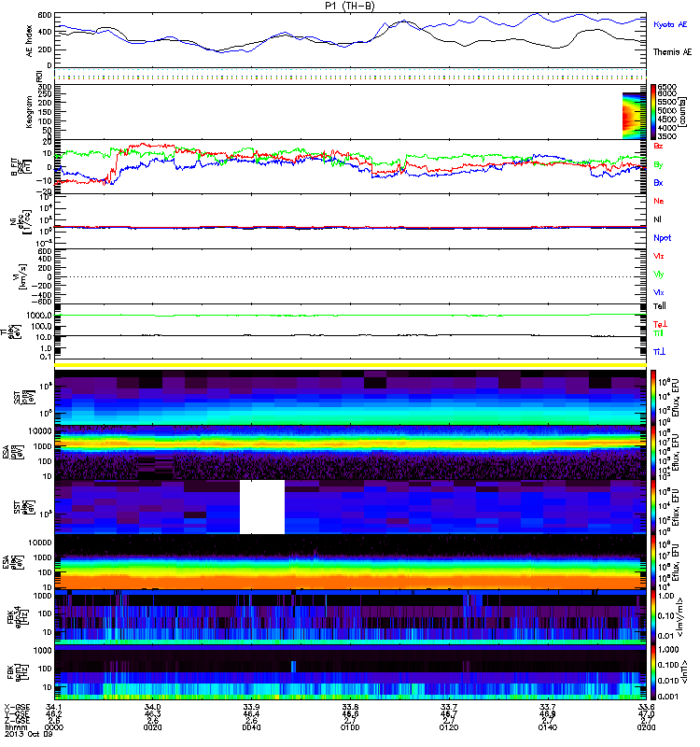Click the red Ne density label

(659, 201)
